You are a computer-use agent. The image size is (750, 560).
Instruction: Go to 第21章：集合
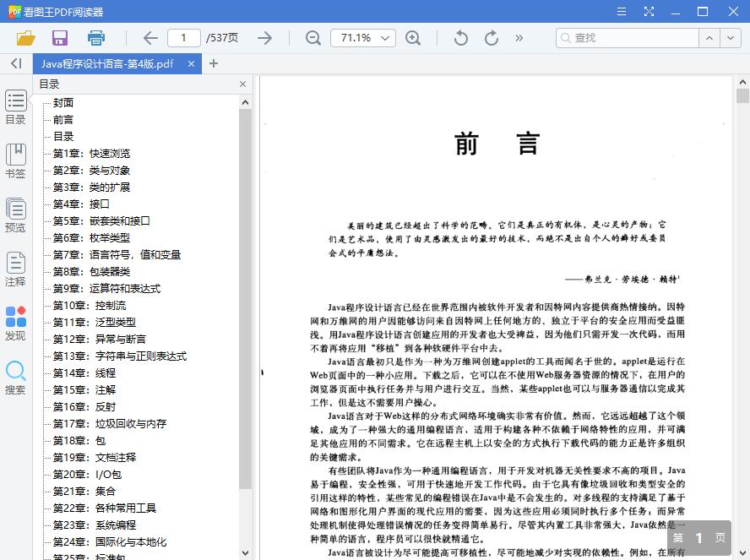tap(84, 492)
